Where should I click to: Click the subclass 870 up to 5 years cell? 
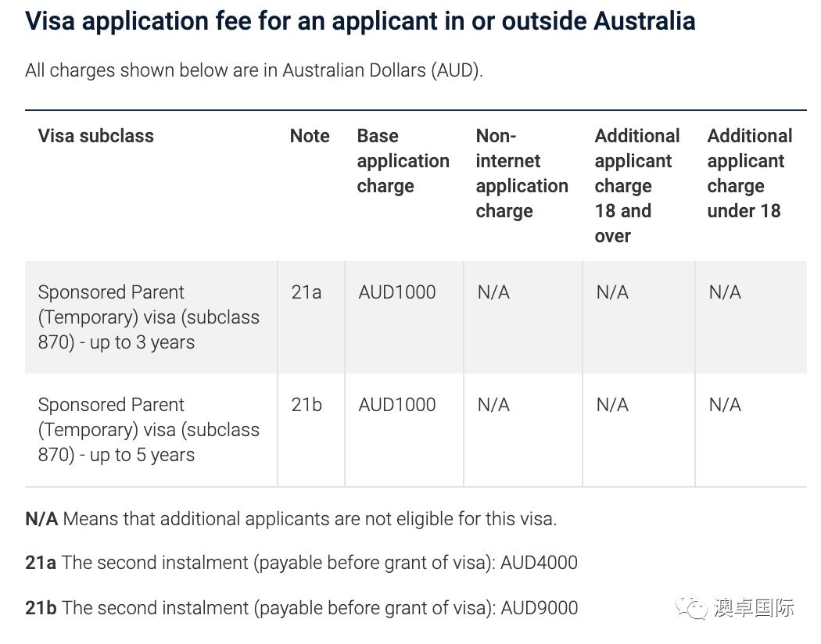coord(149,430)
